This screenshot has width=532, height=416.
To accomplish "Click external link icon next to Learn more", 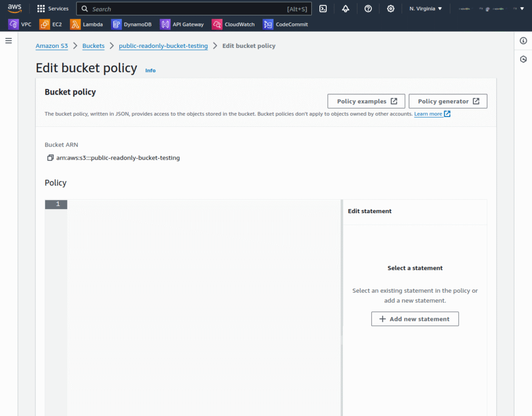I will tap(447, 114).
